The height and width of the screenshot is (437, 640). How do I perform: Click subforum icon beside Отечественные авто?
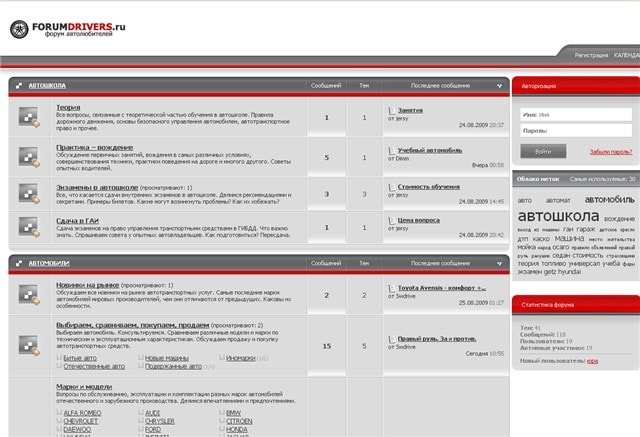[59, 366]
